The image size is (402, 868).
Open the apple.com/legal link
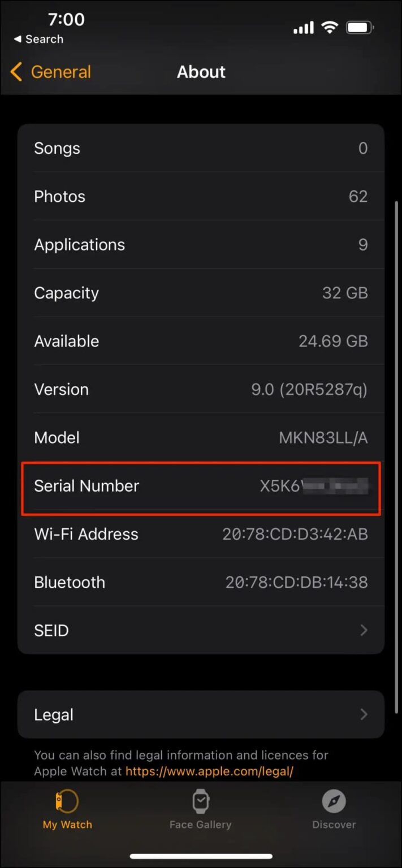[x=209, y=771]
